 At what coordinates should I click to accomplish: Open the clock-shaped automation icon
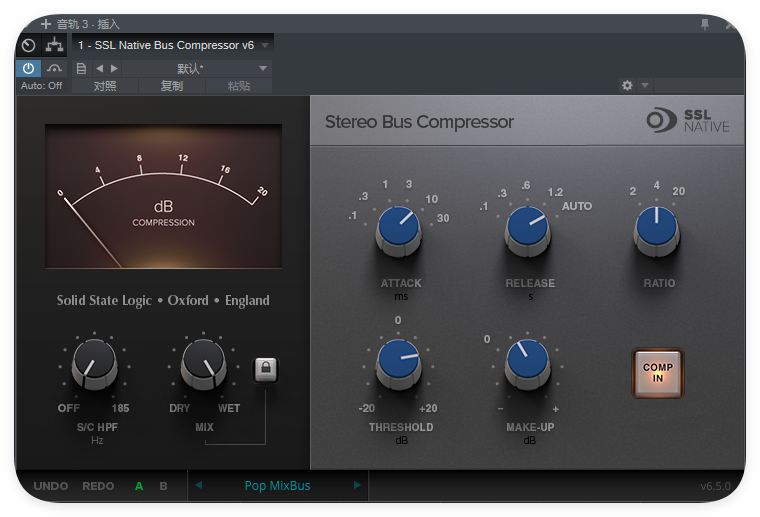click(x=29, y=46)
